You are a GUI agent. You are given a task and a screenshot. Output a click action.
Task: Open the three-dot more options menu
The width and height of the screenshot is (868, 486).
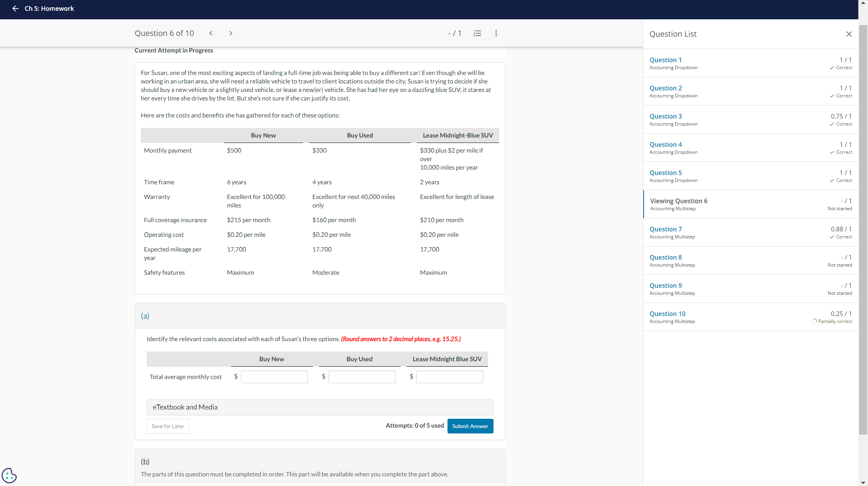tap(496, 33)
